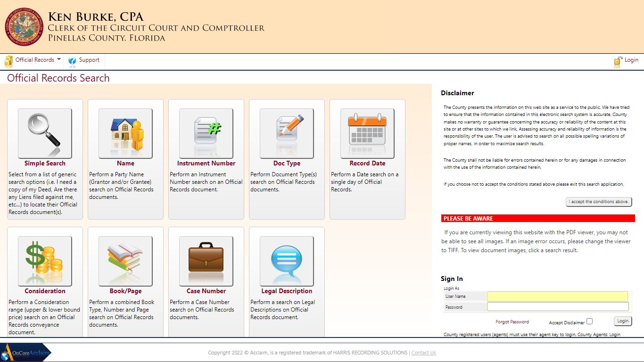The height and width of the screenshot is (362, 644).
Task: Click the Consideration card title
Action: point(45,291)
